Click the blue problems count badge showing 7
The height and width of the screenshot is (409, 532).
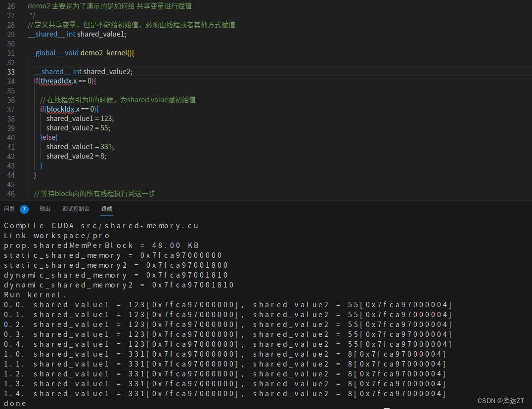[24, 208]
